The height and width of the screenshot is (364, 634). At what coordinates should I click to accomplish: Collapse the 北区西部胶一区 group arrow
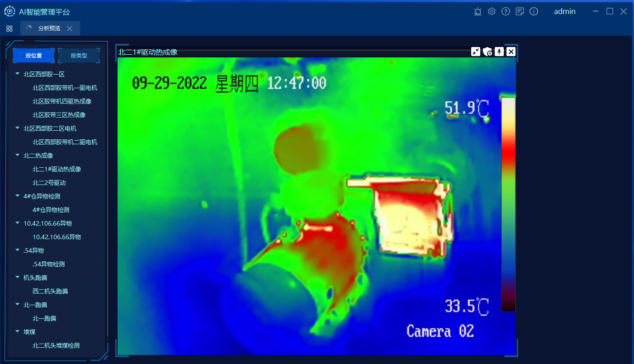pyautogui.click(x=17, y=74)
